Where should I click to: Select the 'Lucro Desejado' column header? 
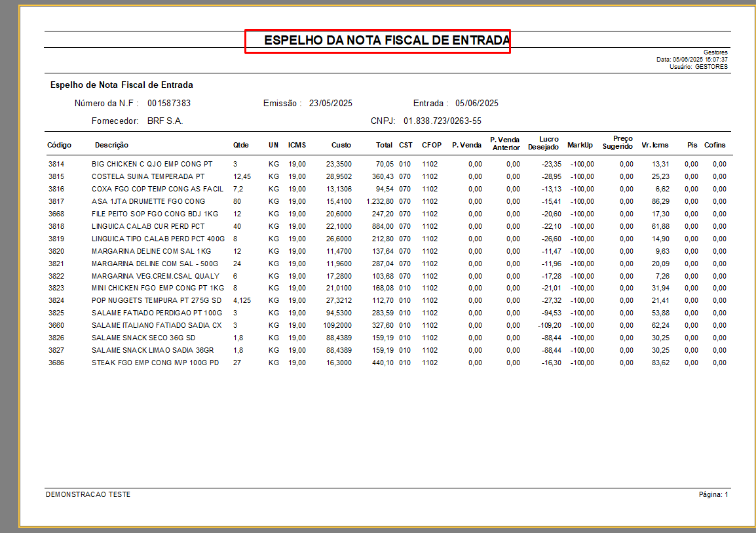coord(544,143)
